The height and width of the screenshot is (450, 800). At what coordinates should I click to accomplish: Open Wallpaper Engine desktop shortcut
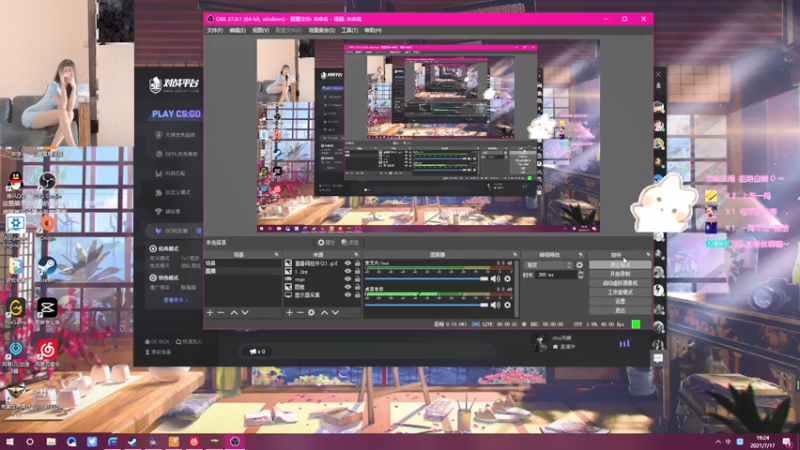click(16, 228)
